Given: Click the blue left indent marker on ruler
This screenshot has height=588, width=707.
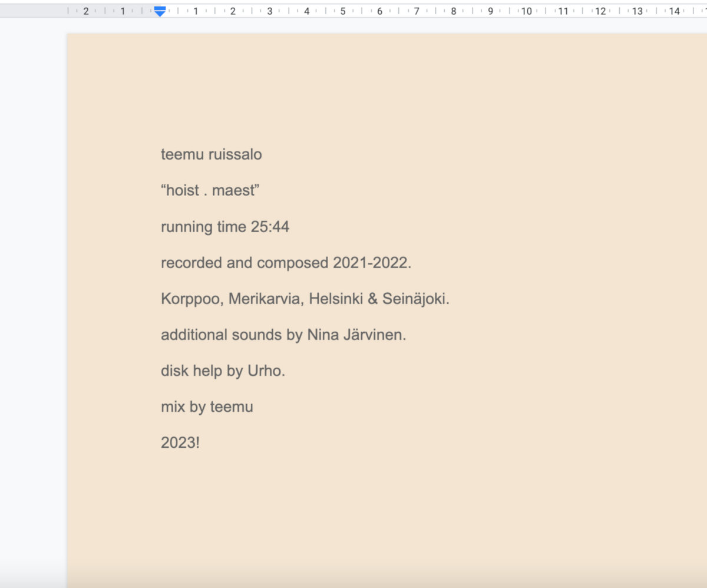Looking at the screenshot, I should [x=160, y=12].
